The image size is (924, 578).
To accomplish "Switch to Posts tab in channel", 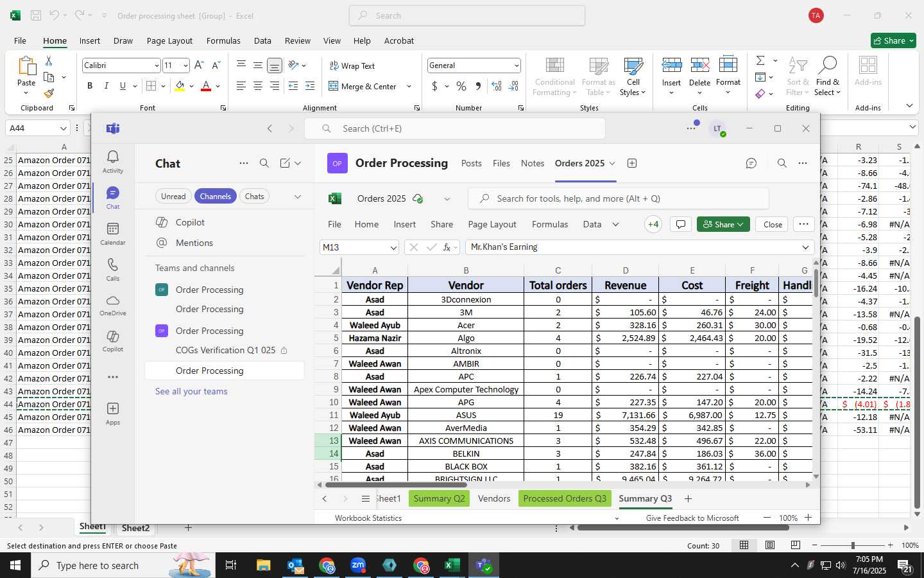I will [472, 163].
